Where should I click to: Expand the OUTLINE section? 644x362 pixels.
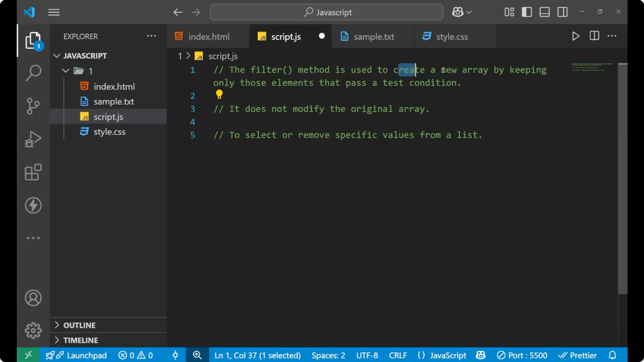56,325
